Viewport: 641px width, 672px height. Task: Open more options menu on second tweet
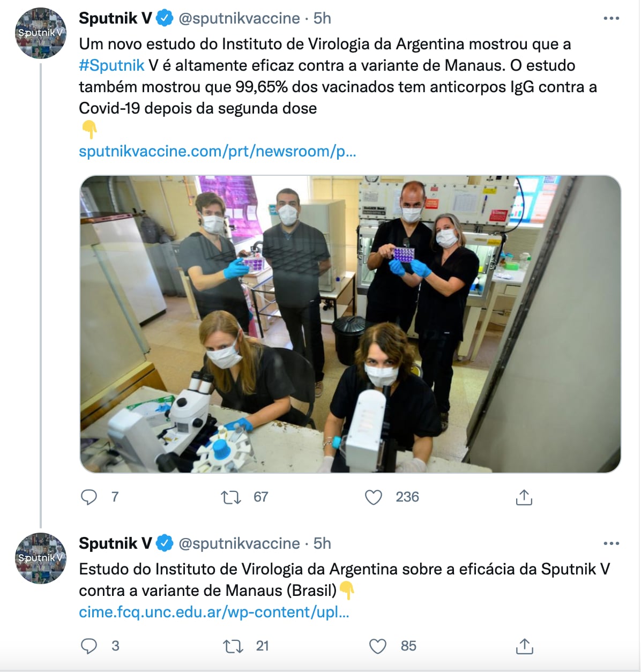[x=611, y=543]
